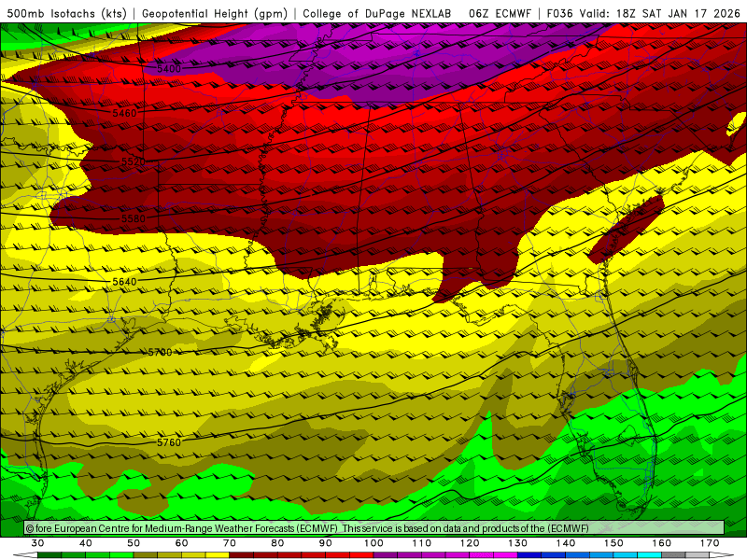Select the dark blue swatch right of 130
Viewport: 747px width, 560px height.
[x=529, y=555]
